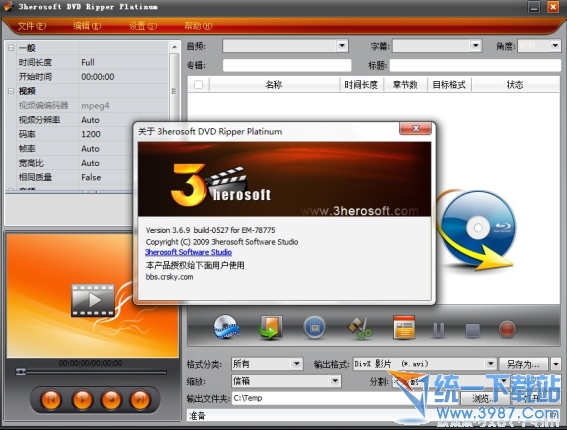
Task: Jump to previous in the preview player
Action: (x=51, y=400)
